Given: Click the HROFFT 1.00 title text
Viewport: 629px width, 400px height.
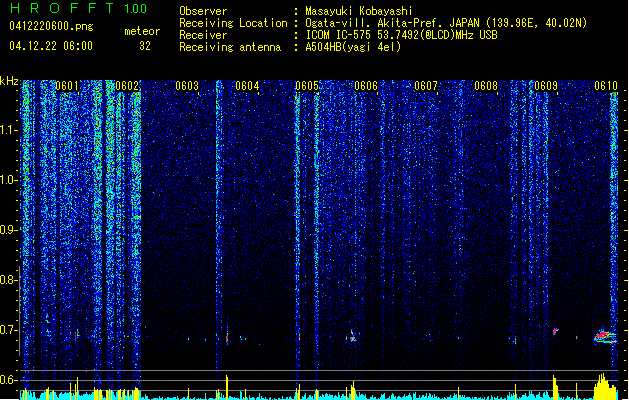Looking at the screenshot, I should 79,8.
